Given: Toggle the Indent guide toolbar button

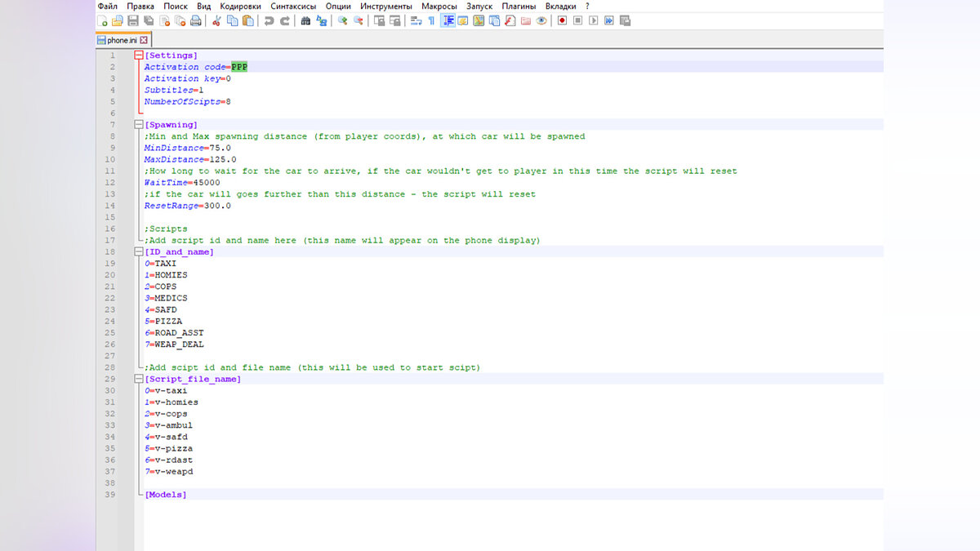Looking at the screenshot, I should (448, 20).
